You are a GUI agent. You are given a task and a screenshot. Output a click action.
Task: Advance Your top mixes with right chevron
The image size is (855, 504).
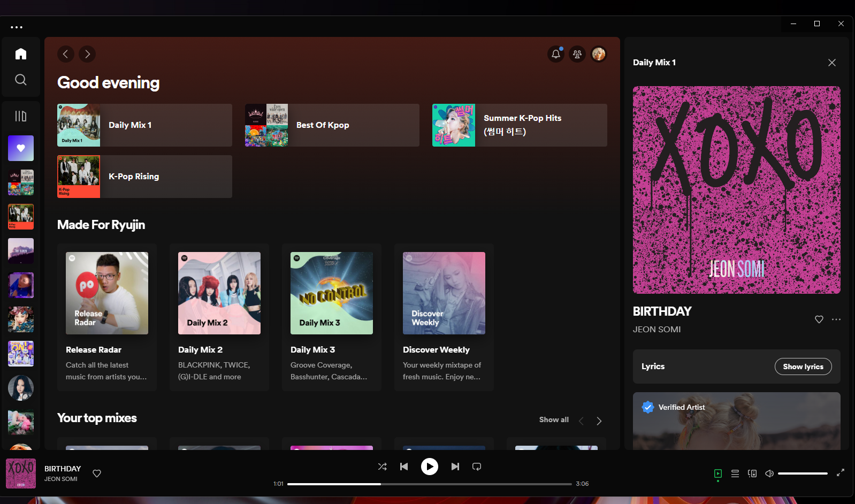tap(599, 421)
